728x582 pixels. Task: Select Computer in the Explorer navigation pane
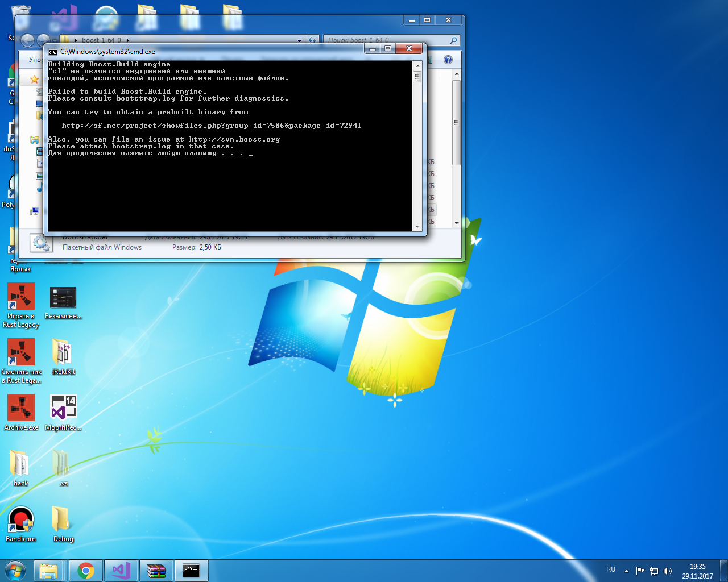click(x=35, y=211)
